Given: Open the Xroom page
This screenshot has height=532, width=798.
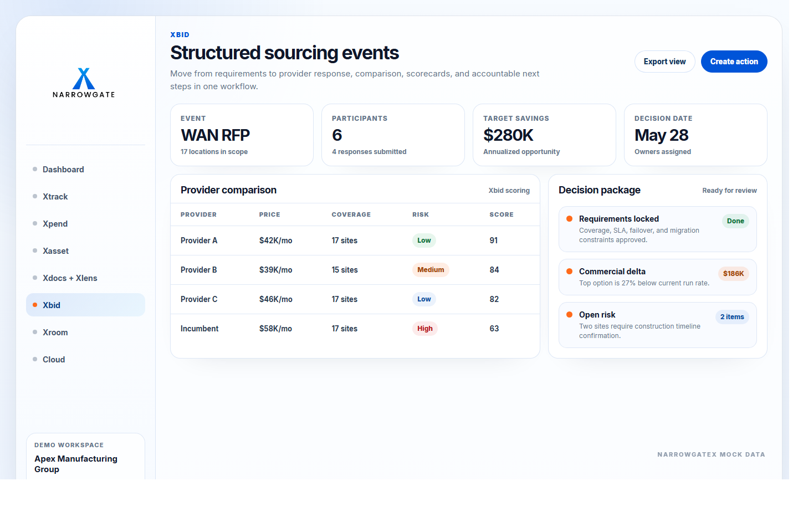Looking at the screenshot, I should click(85, 332).
